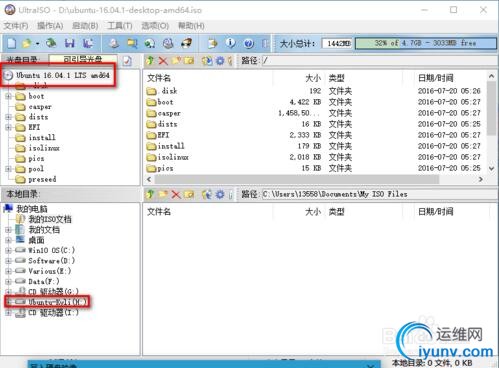Click the Convert image toolbar icon

150,43
